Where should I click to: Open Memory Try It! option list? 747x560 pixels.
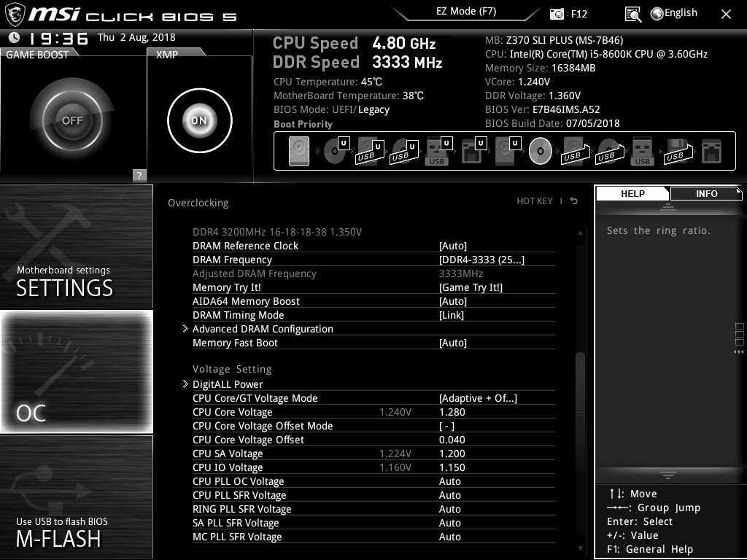point(373,287)
